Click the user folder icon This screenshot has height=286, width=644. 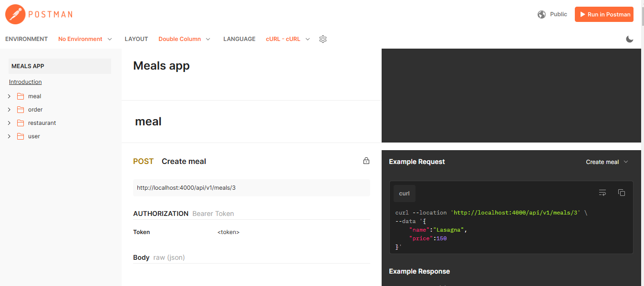[x=21, y=136]
